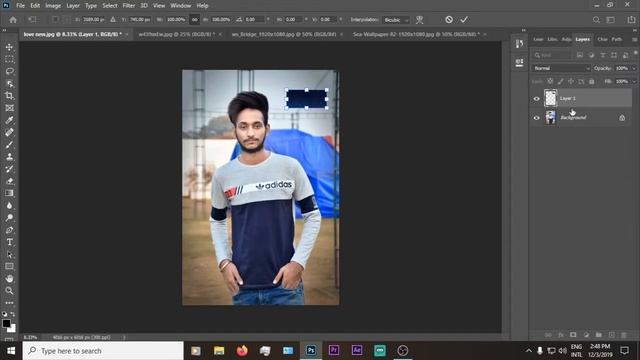
Task: Delete layer trash button
Action: pos(624,335)
